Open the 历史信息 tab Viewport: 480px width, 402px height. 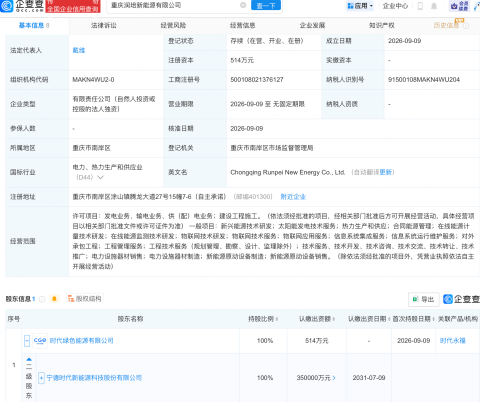[x=447, y=25]
